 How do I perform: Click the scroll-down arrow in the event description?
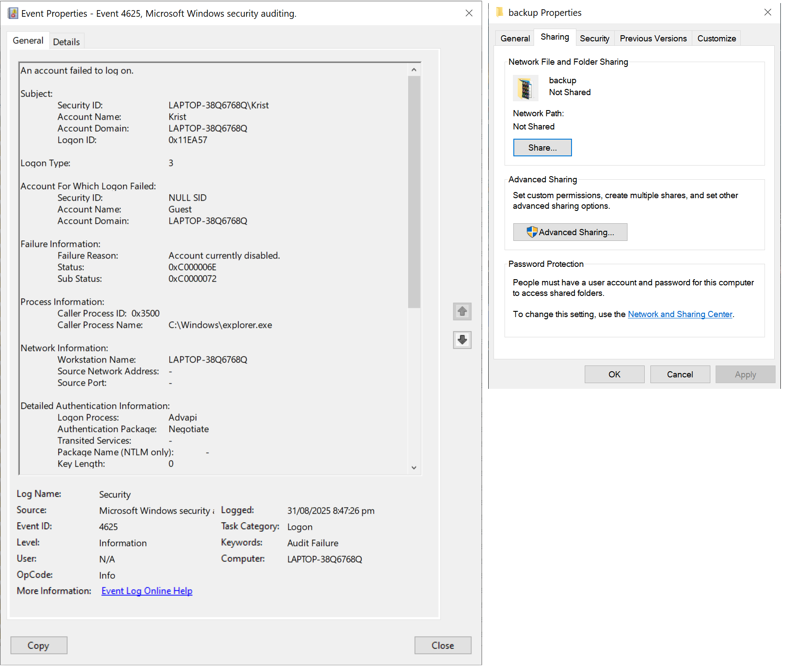click(413, 468)
